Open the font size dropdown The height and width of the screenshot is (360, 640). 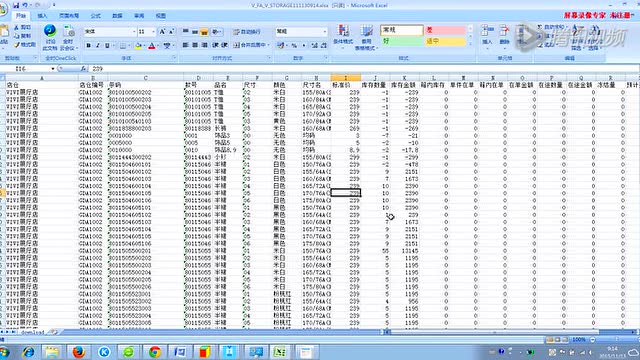click(153, 31)
